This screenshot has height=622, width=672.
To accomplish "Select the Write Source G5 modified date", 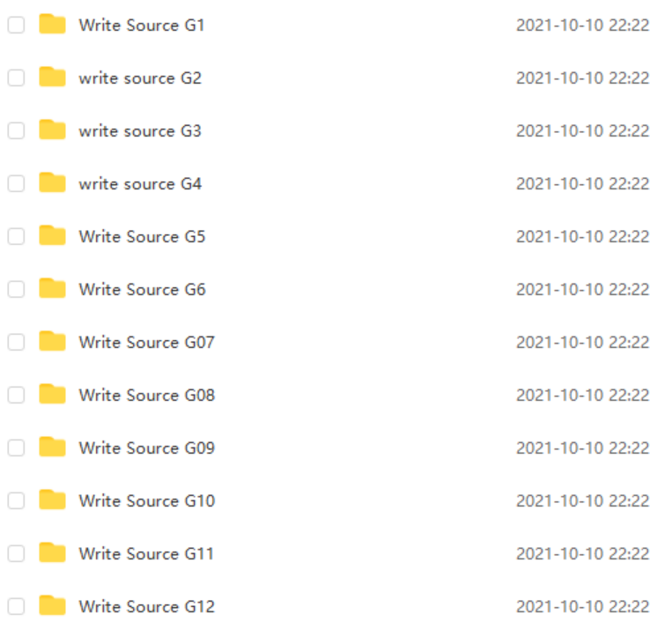I will (x=582, y=237).
